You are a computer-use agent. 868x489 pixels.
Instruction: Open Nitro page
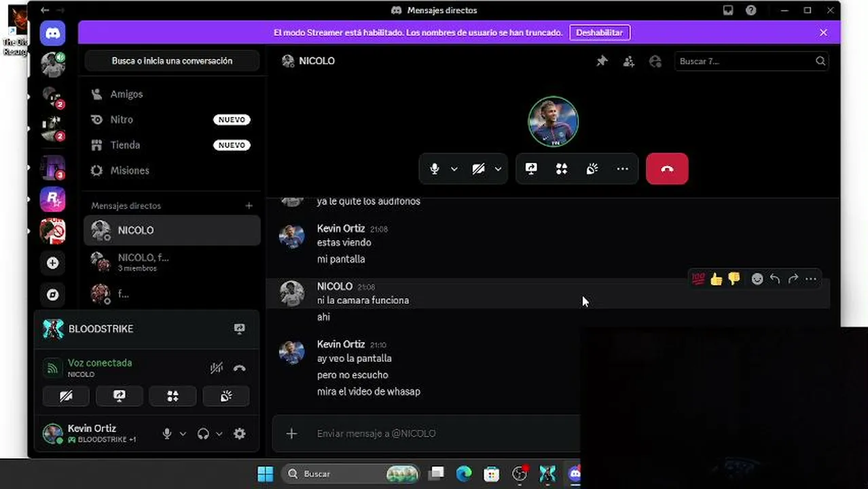[172, 120]
